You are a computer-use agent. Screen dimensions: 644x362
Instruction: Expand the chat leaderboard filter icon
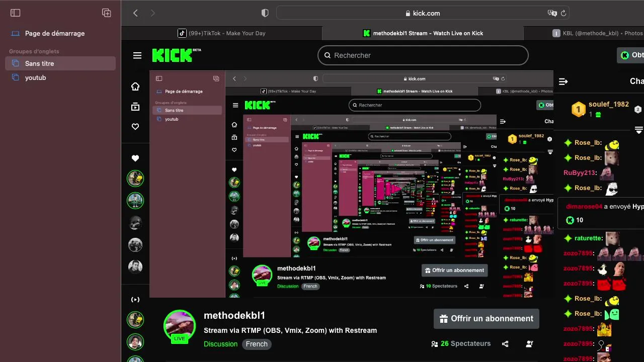click(639, 130)
